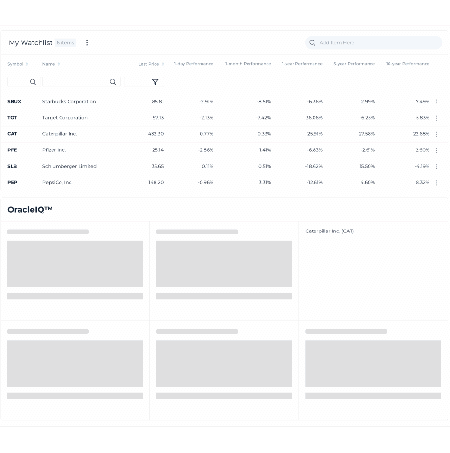This screenshot has width=450, height=453.
Task: Open the PFE row options menu
Action: point(436,150)
